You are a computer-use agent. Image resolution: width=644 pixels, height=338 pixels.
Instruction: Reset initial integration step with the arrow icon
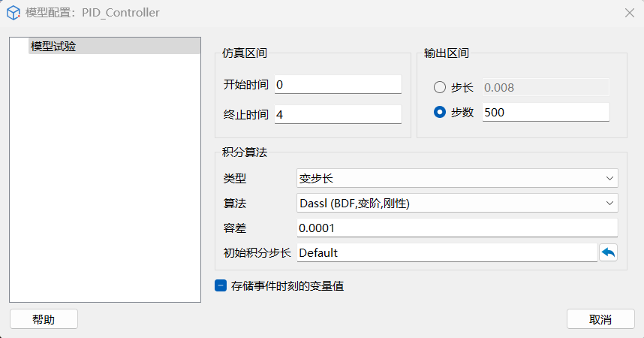click(608, 253)
